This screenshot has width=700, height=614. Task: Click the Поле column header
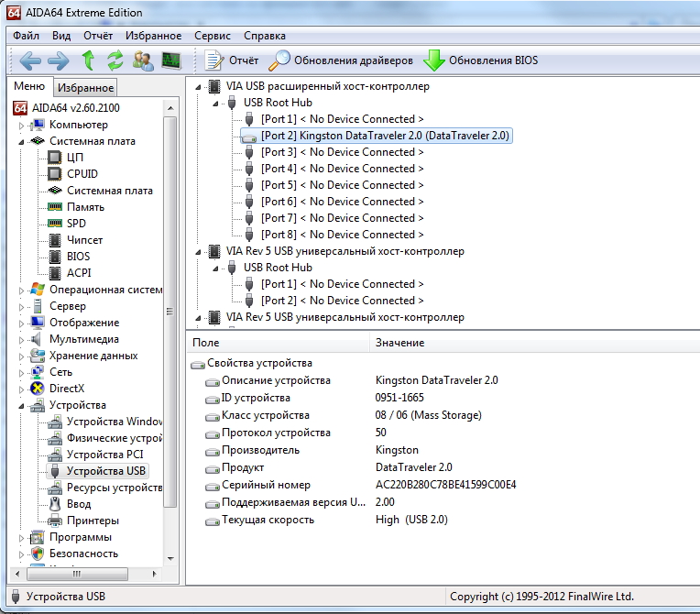(x=278, y=343)
